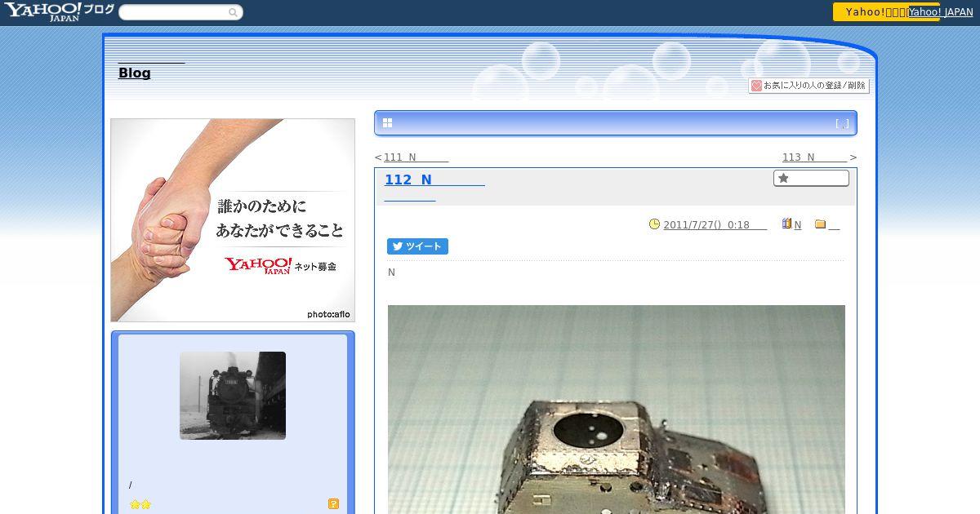Click the star favorite button
The height and width of the screenshot is (514, 980).
pyautogui.click(x=811, y=178)
